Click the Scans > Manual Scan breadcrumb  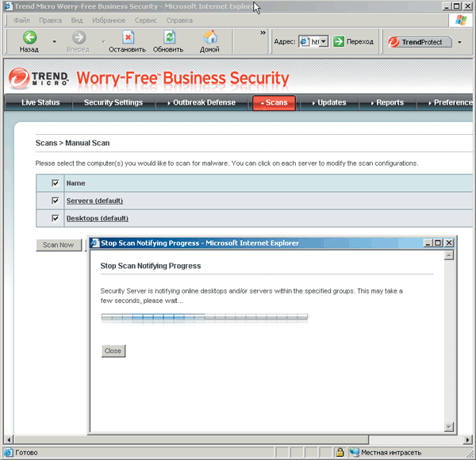pyautogui.click(x=72, y=143)
